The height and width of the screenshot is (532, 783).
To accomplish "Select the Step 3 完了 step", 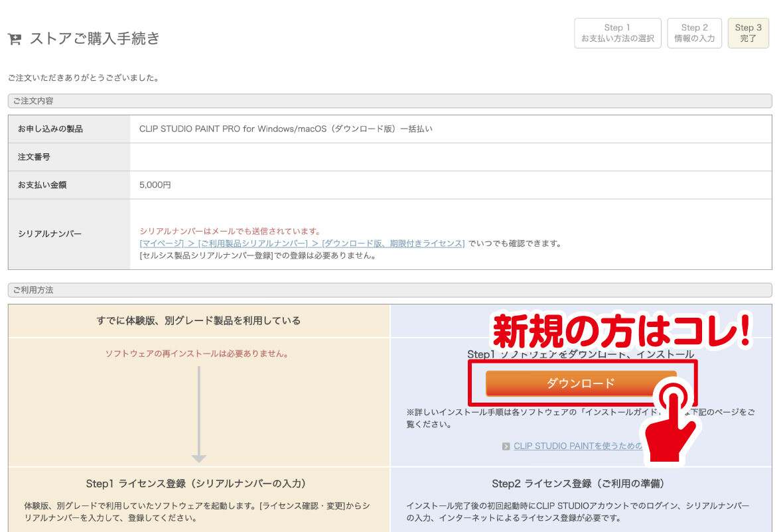I will pos(748,33).
